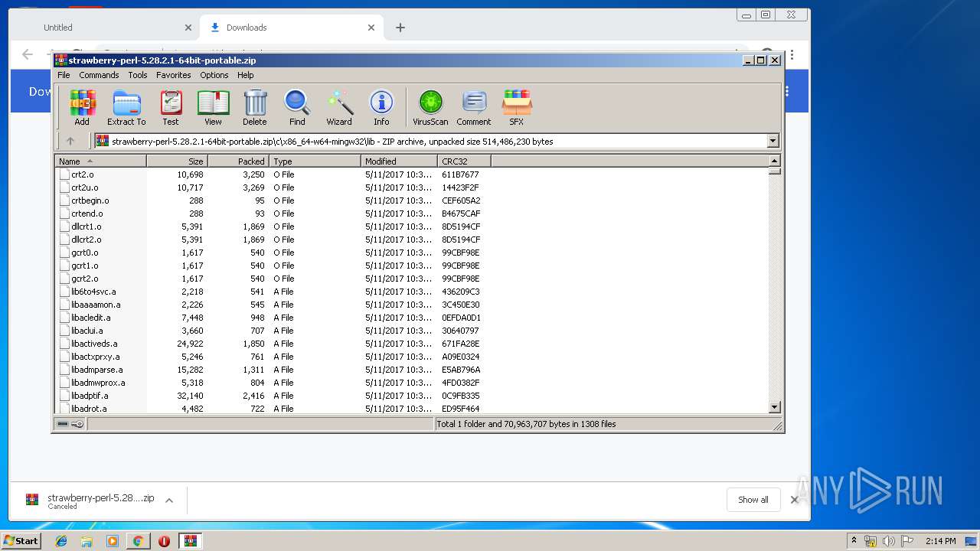This screenshot has height=551, width=980.
Task: Sort by Type column header
Action: [x=315, y=161]
